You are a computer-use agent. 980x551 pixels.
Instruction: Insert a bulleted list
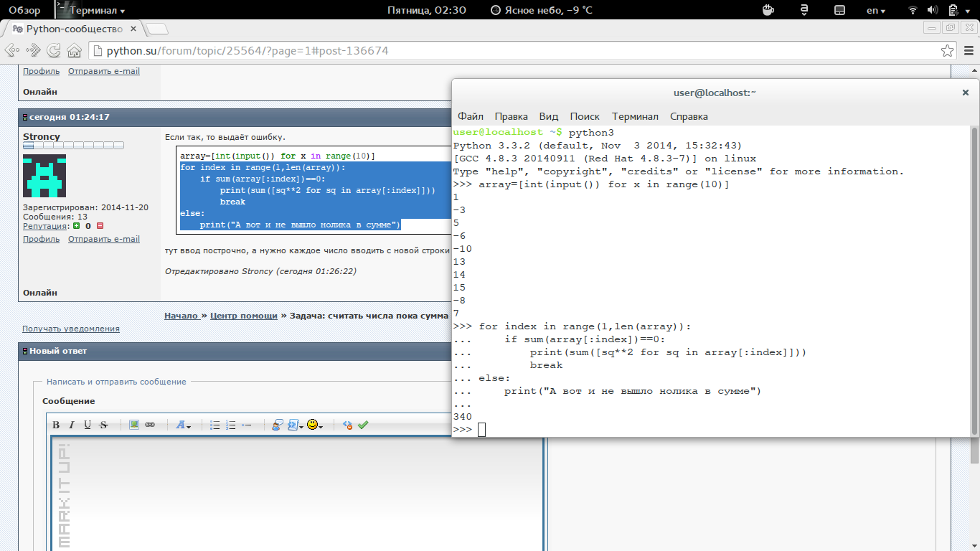pos(215,425)
